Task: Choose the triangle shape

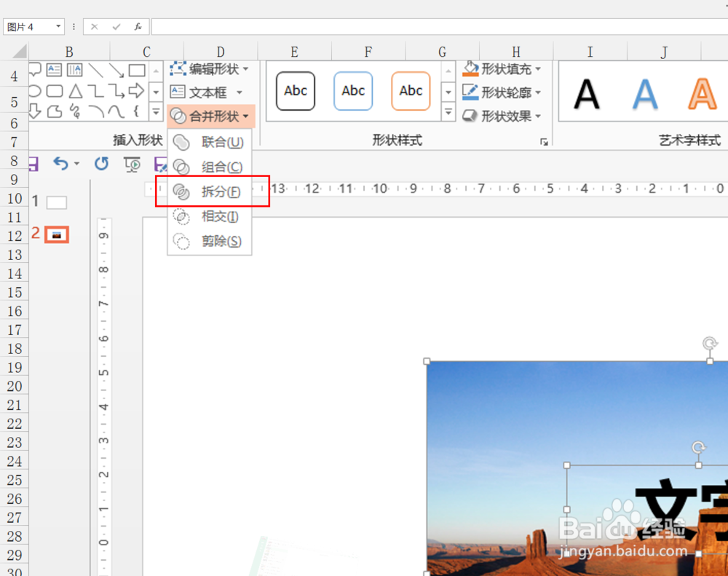Action: [75, 91]
